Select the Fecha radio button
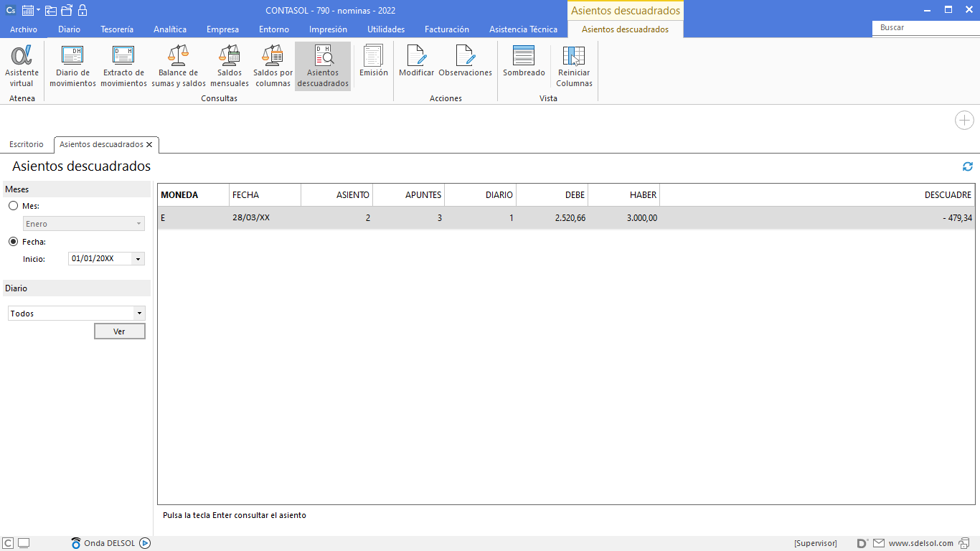The height and width of the screenshot is (551, 980). pyautogui.click(x=13, y=242)
